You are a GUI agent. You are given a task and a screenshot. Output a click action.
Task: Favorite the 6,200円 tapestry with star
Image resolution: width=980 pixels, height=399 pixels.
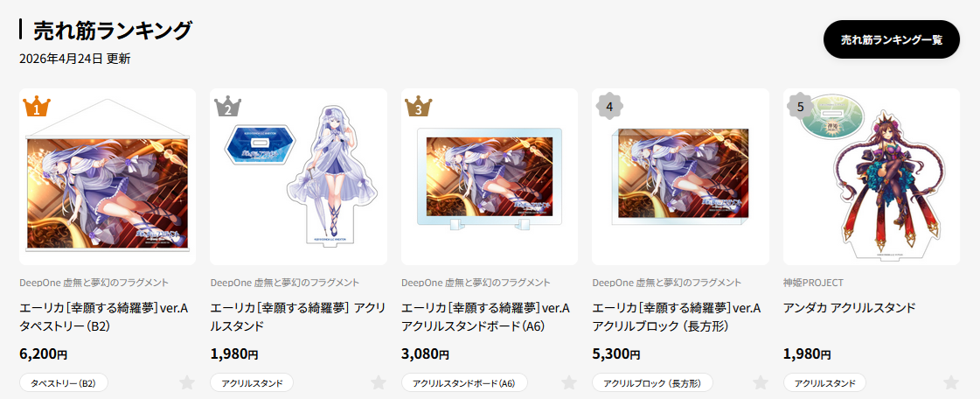187,382
